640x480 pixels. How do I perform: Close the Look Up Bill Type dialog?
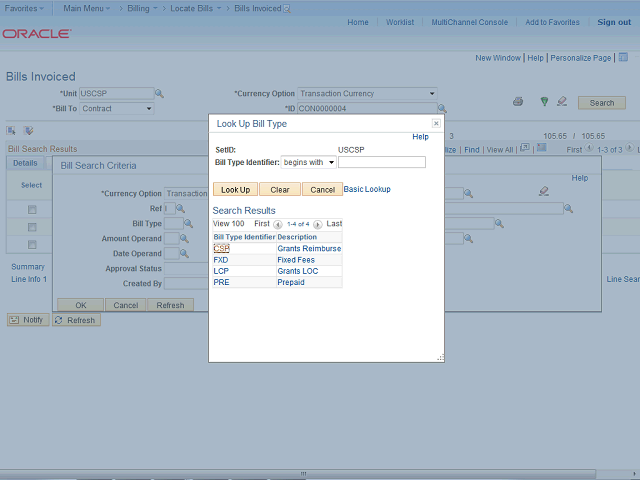(436, 124)
